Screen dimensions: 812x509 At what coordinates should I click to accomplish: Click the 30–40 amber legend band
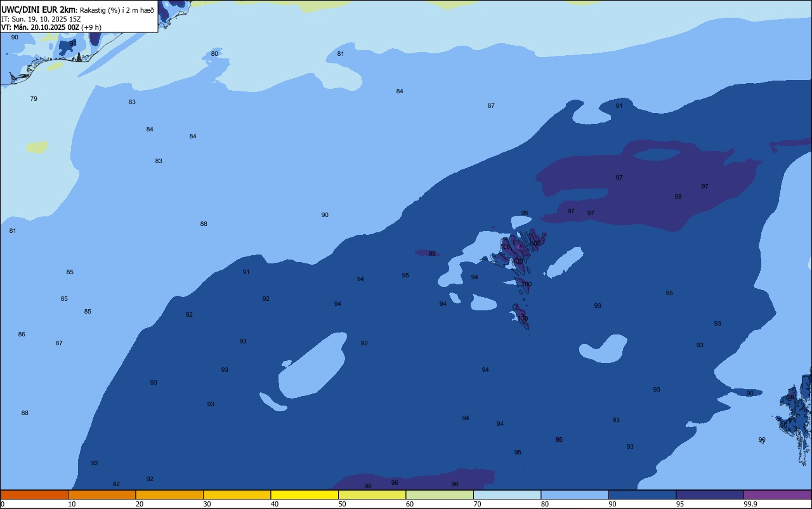click(237, 494)
